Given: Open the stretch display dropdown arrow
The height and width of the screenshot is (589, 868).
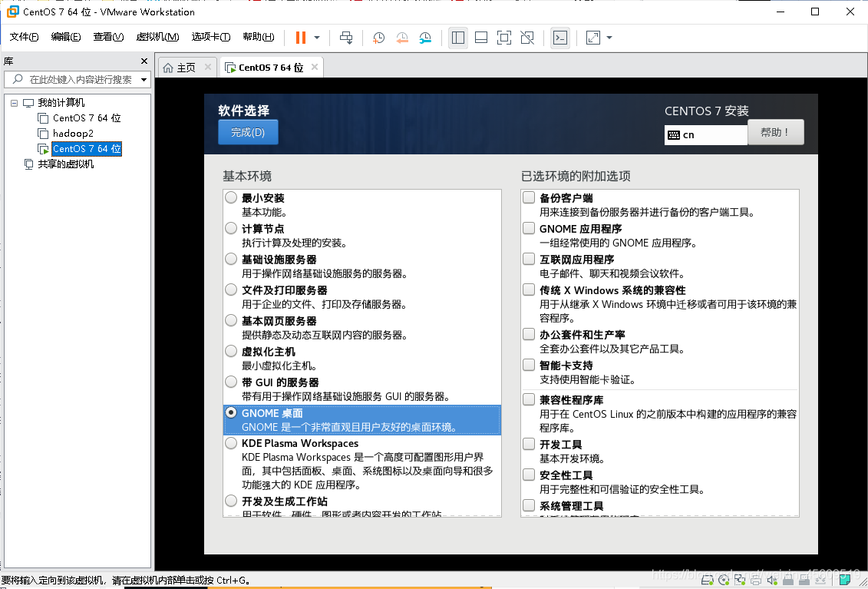Looking at the screenshot, I should [x=609, y=38].
